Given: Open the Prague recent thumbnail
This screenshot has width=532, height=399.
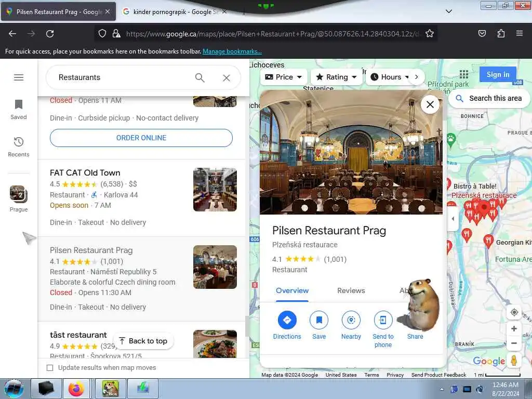Looking at the screenshot, I should point(19,199).
